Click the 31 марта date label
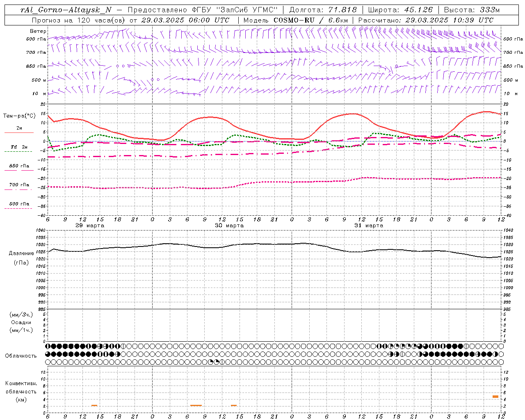Screen dimensions: 525x420 coord(369,226)
